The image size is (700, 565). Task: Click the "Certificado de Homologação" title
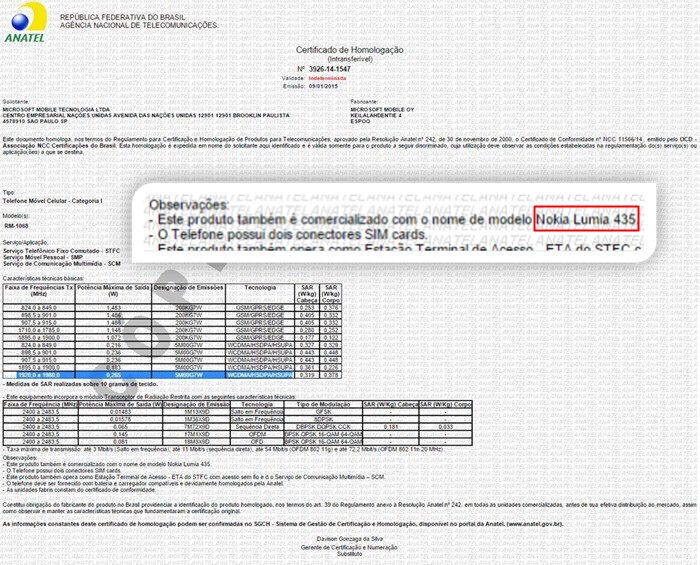pos(350,50)
